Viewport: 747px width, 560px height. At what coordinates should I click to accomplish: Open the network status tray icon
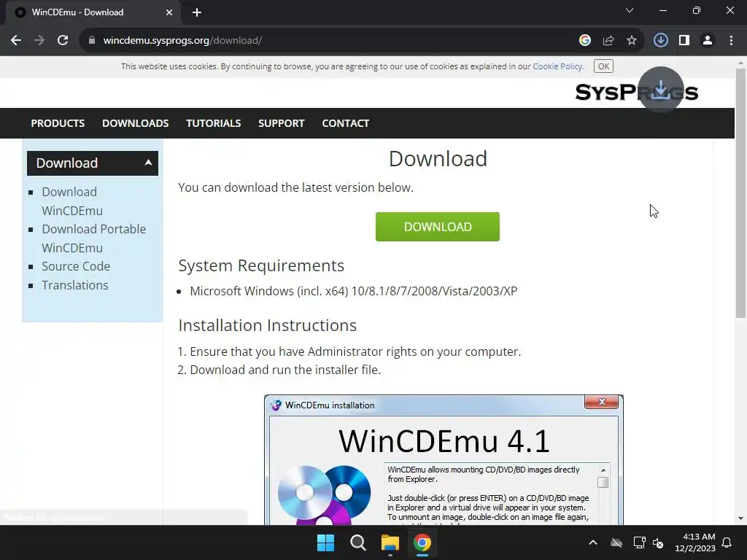point(639,542)
